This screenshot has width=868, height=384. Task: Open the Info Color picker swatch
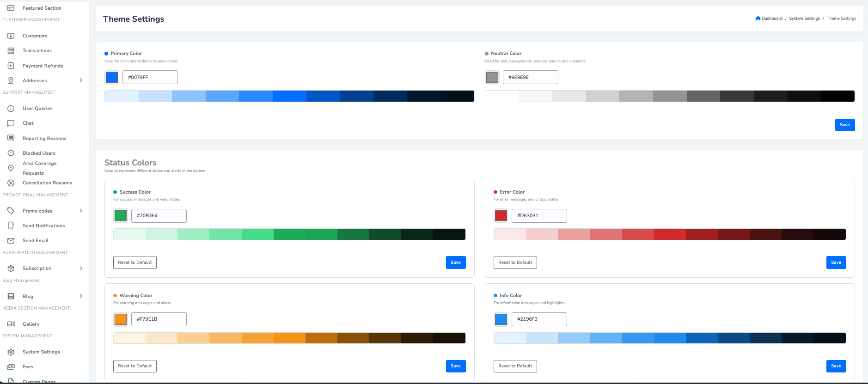(x=501, y=319)
